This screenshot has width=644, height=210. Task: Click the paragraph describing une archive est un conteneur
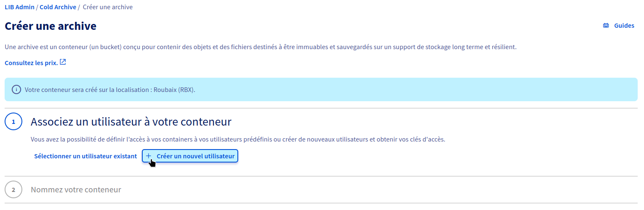click(261, 47)
